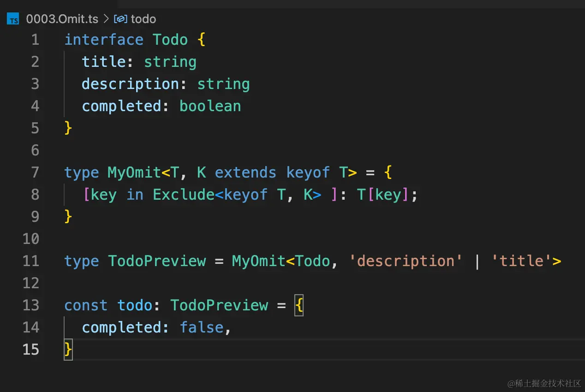Click the boolean type on line 4
The height and width of the screenshot is (392, 585).
pos(210,106)
